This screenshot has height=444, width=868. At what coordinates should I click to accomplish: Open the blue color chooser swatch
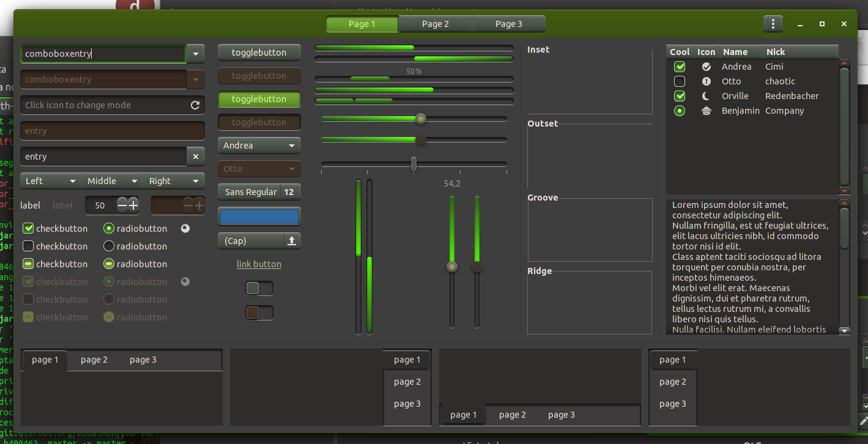point(259,216)
